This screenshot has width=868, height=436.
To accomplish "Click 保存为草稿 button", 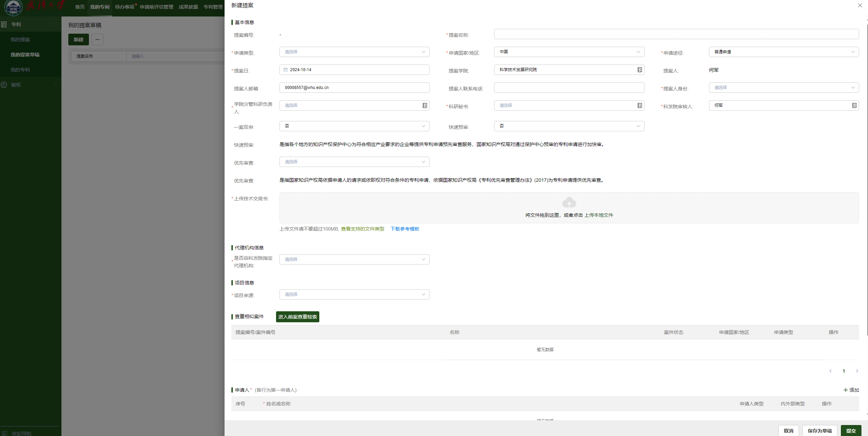I will tap(820, 431).
